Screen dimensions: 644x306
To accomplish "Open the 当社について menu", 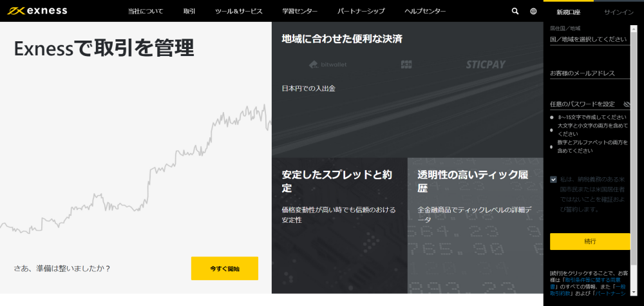I will pos(146,12).
